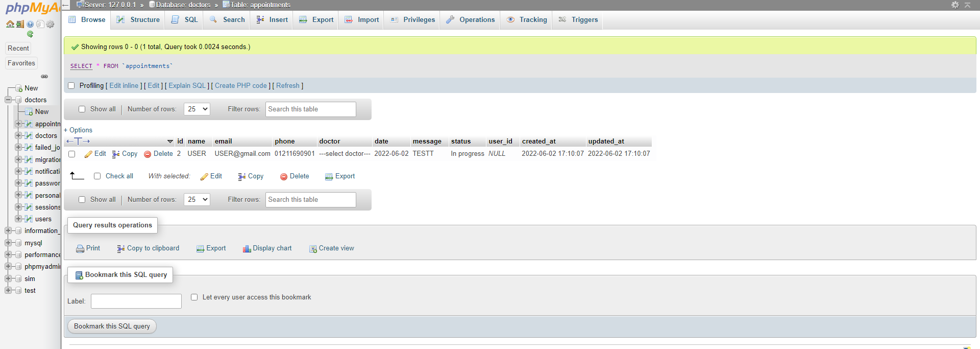Click the Refresh link
Viewport: 980px width, 349px height.
pyautogui.click(x=288, y=86)
